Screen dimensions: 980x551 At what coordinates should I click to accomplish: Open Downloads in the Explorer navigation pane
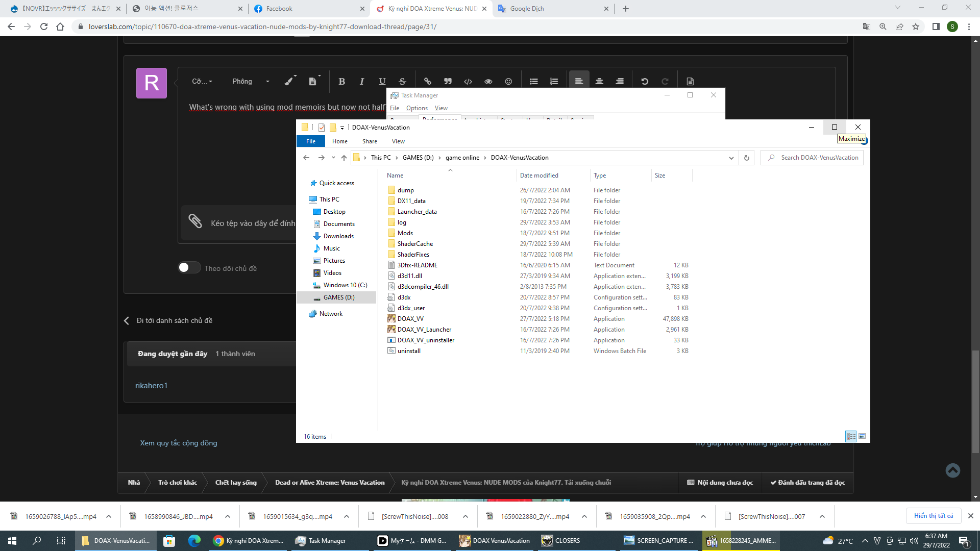(x=338, y=236)
